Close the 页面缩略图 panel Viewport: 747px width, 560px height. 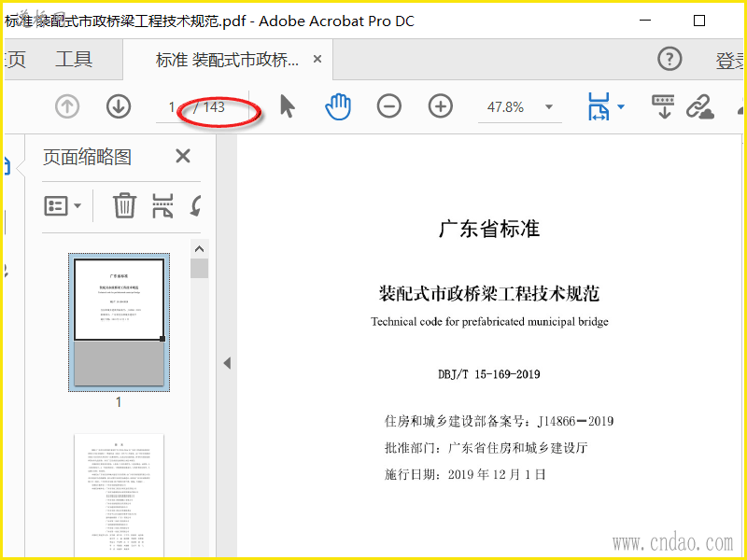tap(183, 156)
